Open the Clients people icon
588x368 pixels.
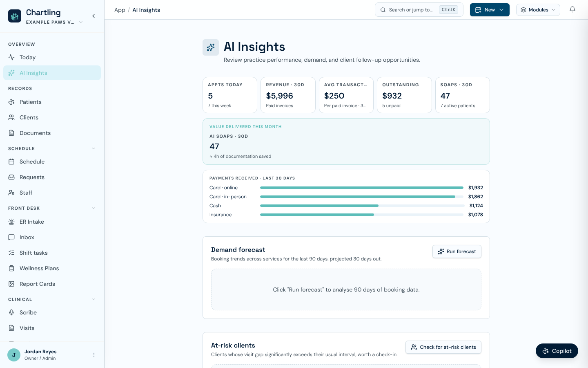11,117
